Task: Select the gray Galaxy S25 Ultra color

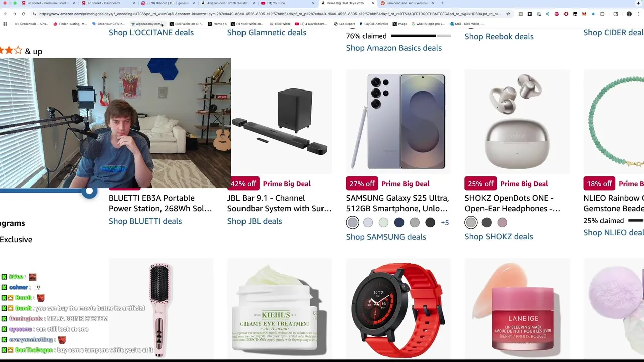Action: [x=353, y=222]
